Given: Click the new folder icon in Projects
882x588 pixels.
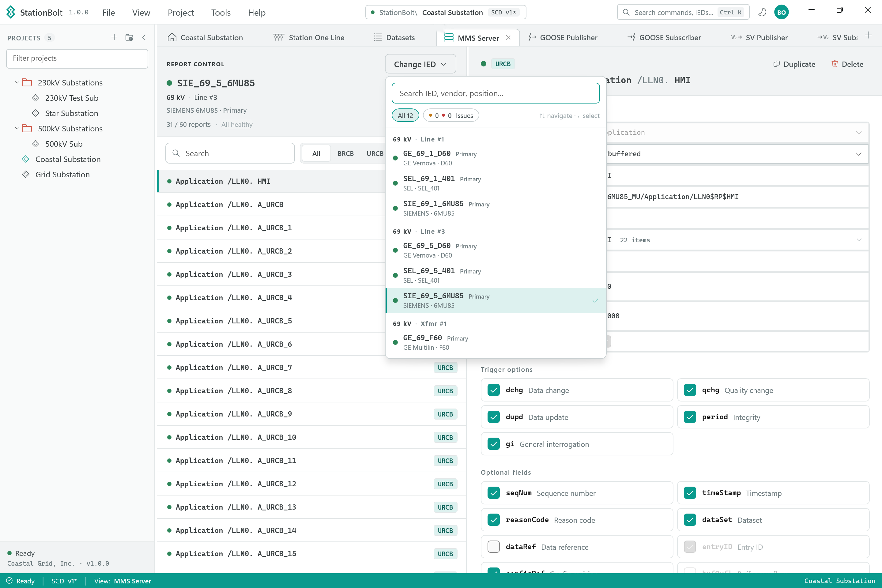Looking at the screenshot, I should (129, 37).
